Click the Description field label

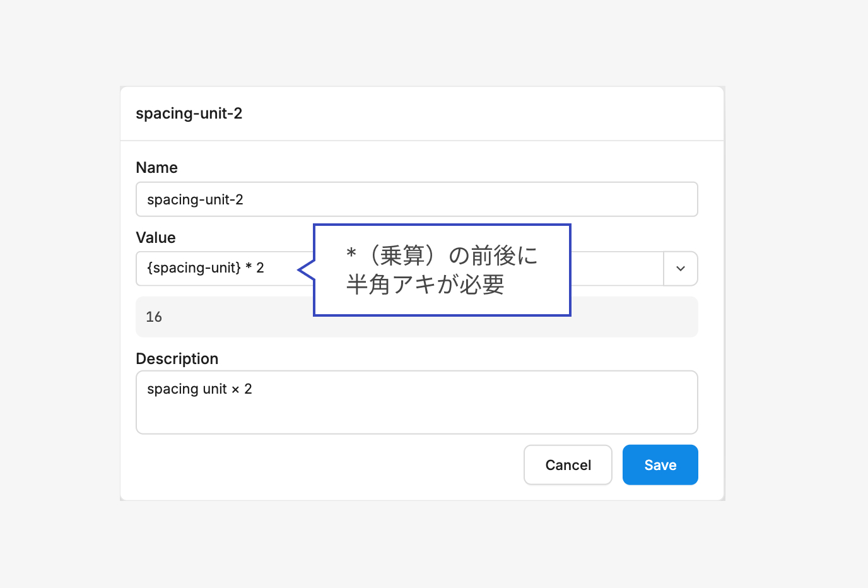tap(177, 359)
